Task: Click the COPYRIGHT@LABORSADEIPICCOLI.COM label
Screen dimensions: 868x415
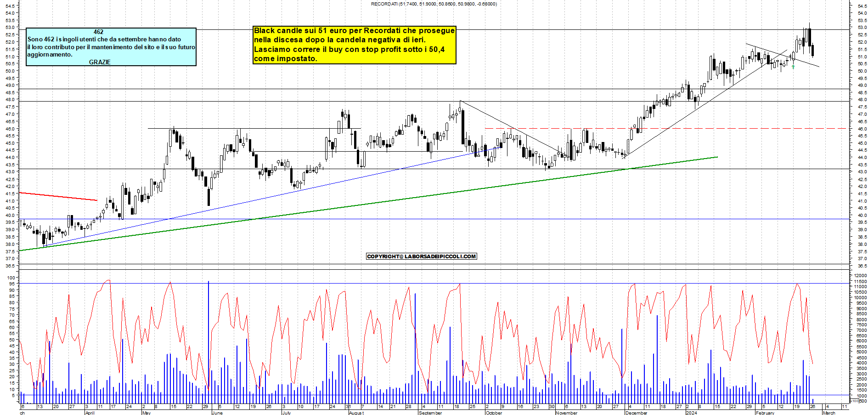Action: [x=422, y=256]
